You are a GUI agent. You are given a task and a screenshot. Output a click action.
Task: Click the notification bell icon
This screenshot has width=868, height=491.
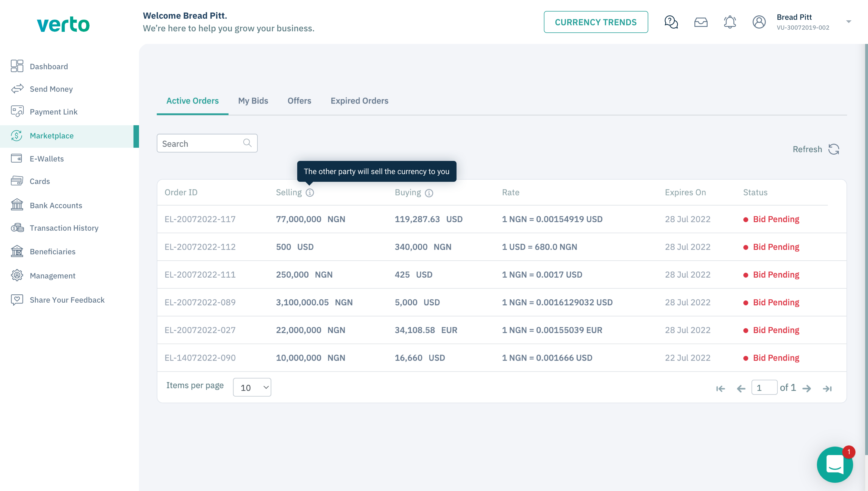pos(729,22)
